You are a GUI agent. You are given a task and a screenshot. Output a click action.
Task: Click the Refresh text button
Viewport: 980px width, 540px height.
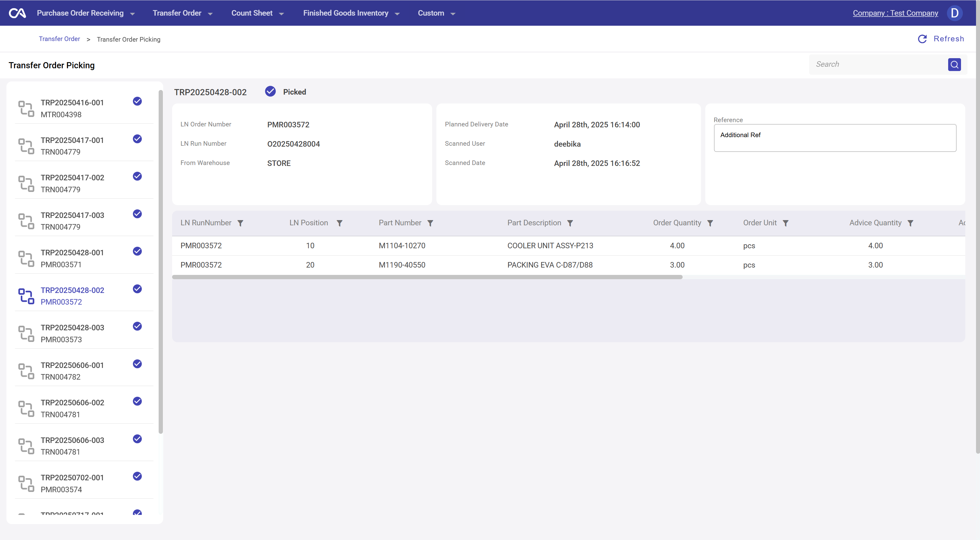948,39
